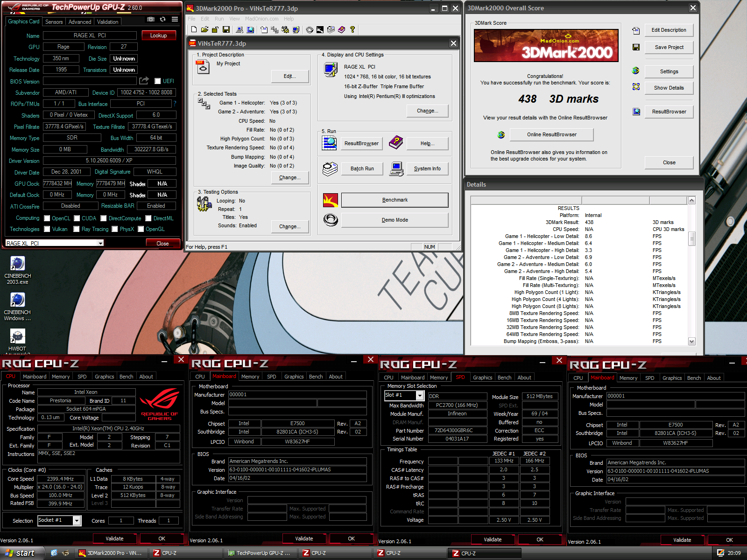The width and height of the screenshot is (747, 560).
Task: Open the MadOnion.com menu
Action: tap(261, 19)
